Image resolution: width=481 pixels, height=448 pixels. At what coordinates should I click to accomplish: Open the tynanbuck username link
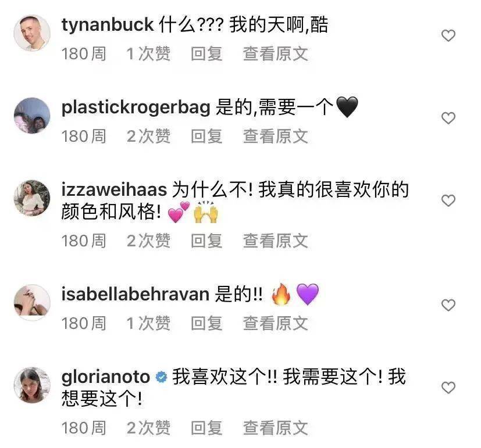pos(108,25)
